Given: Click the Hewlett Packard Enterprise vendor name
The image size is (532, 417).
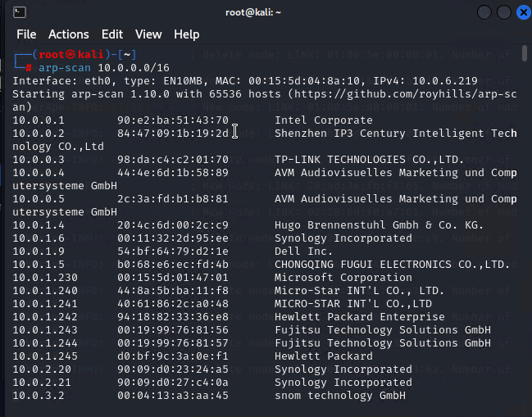Looking at the screenshot, I should (x=360, y=317).
